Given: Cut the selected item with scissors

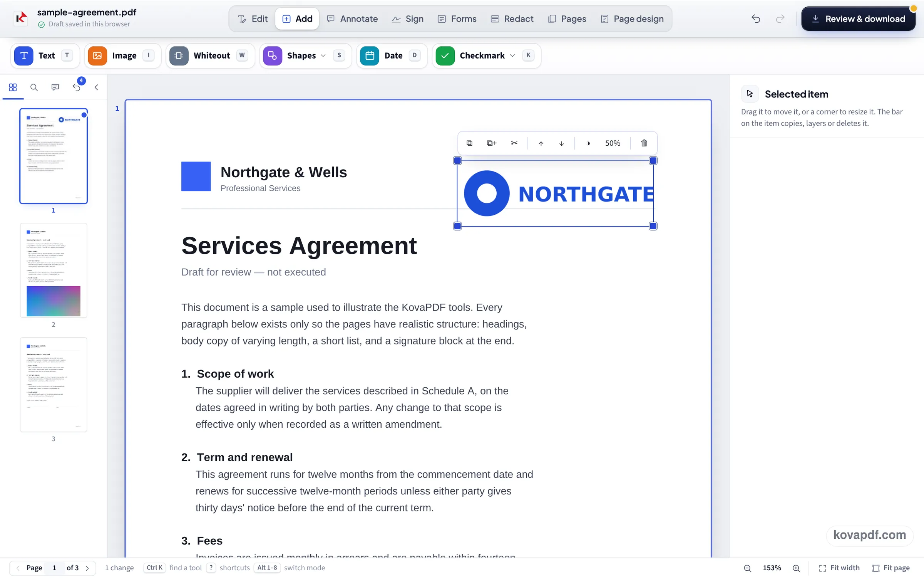Looking at the screenshot, I should (x=514, y=143).
